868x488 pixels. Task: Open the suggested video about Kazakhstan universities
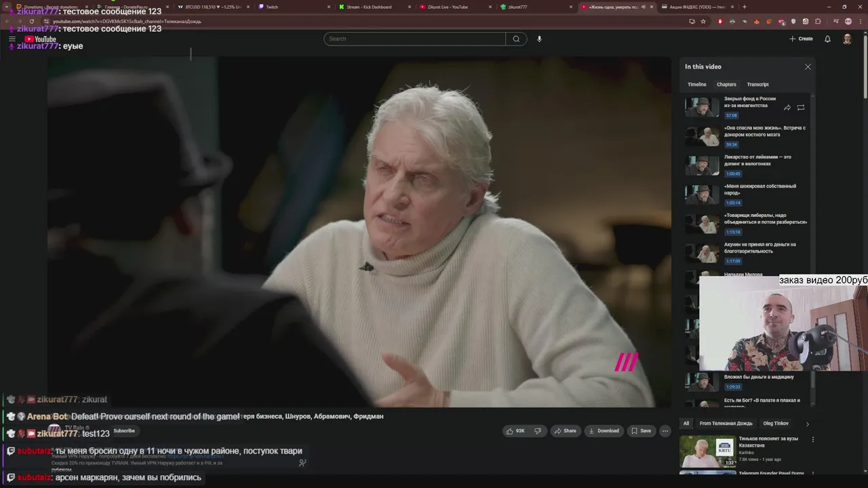pos(707,451)
